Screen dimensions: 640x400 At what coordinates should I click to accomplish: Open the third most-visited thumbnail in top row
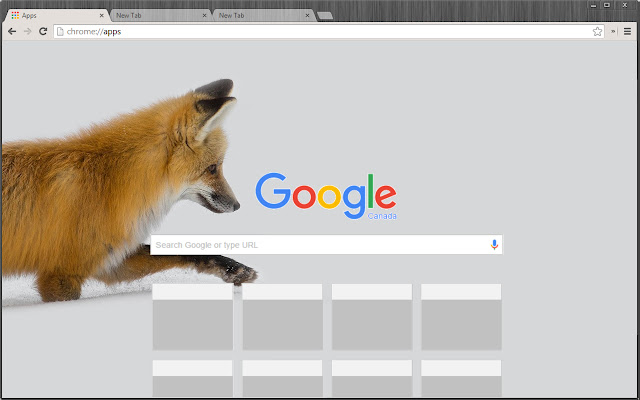[x=372, y=317]
